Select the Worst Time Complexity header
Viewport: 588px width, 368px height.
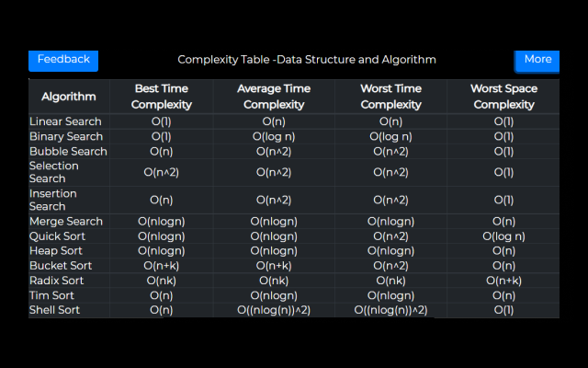390,97
